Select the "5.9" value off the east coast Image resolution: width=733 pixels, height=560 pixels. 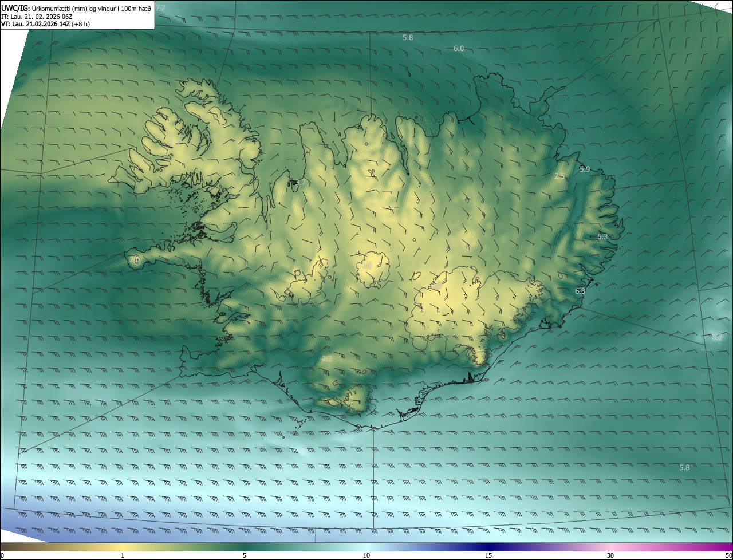click(585, 169)
